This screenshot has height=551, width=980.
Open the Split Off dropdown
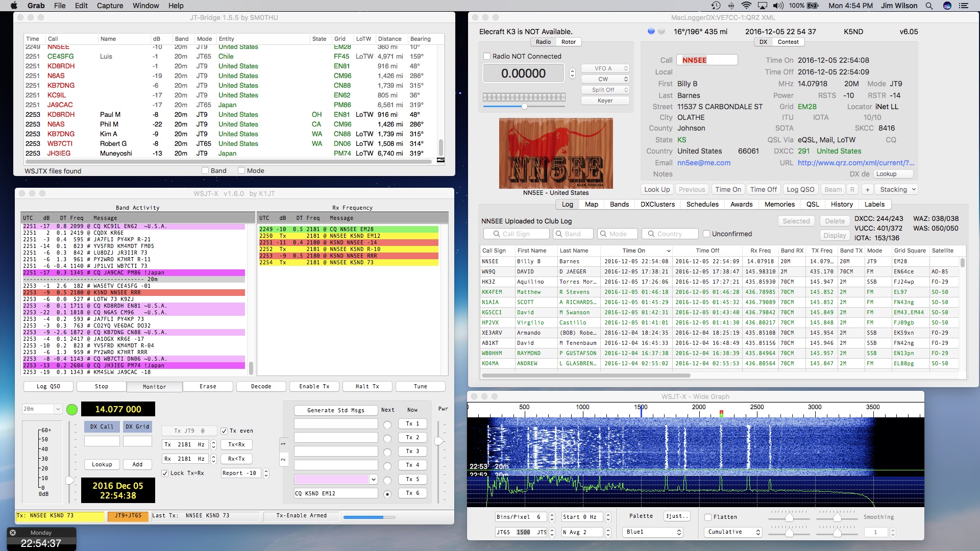(605, 90)
